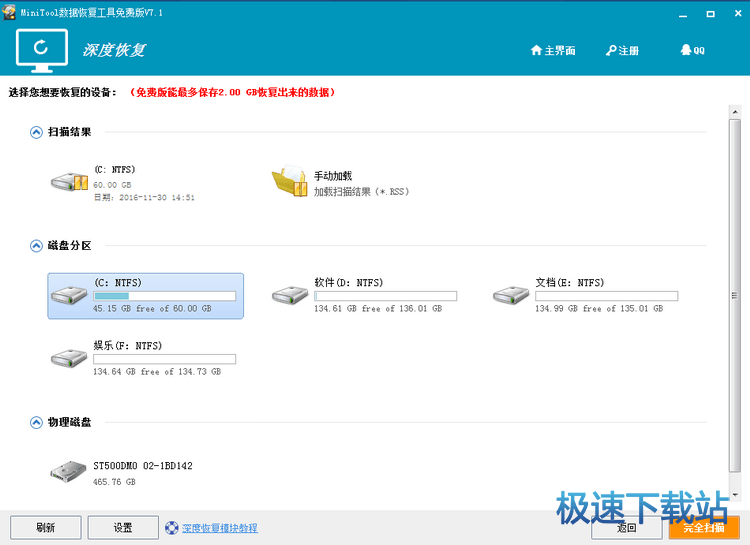Collapse the 扫描结果 section
The image size is (750, 545).
(36, 132)
